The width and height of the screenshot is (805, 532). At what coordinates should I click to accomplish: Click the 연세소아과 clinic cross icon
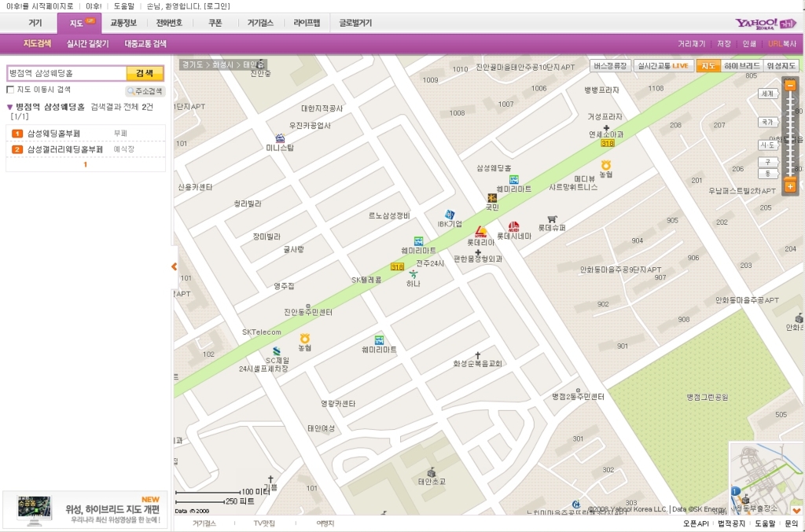[x=606, y=128]
